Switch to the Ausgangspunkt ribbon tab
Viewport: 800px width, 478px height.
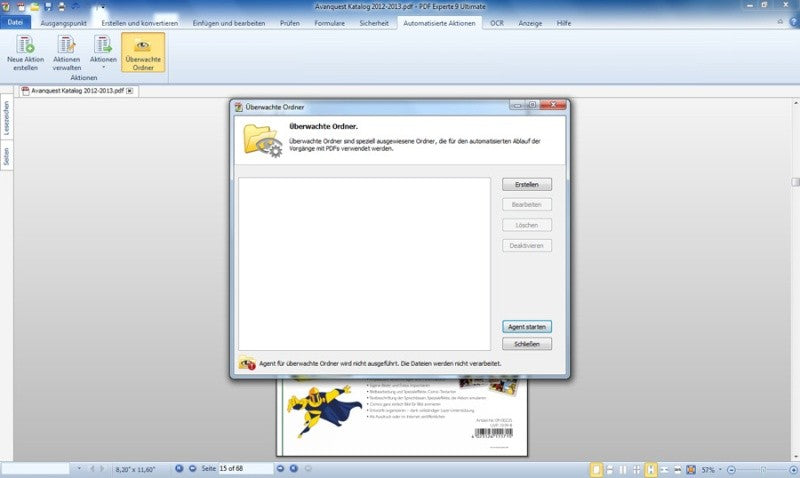[x=63, y=23]
